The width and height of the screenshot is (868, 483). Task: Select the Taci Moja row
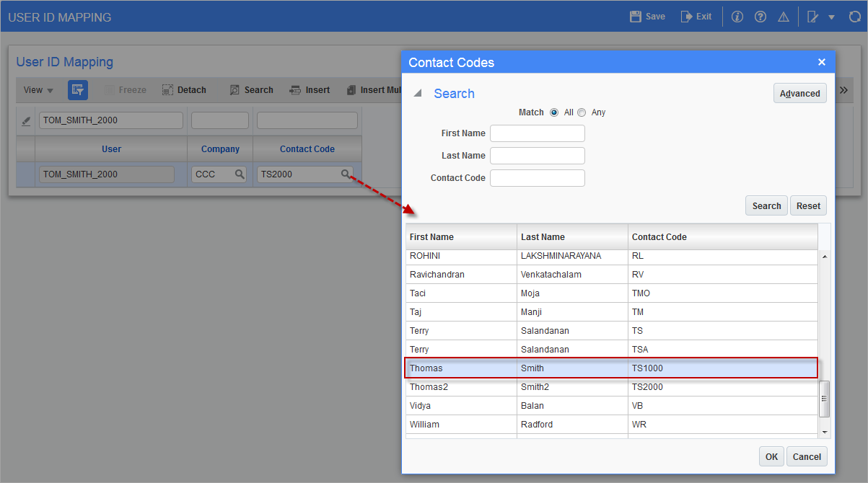(x=611, y=293)
